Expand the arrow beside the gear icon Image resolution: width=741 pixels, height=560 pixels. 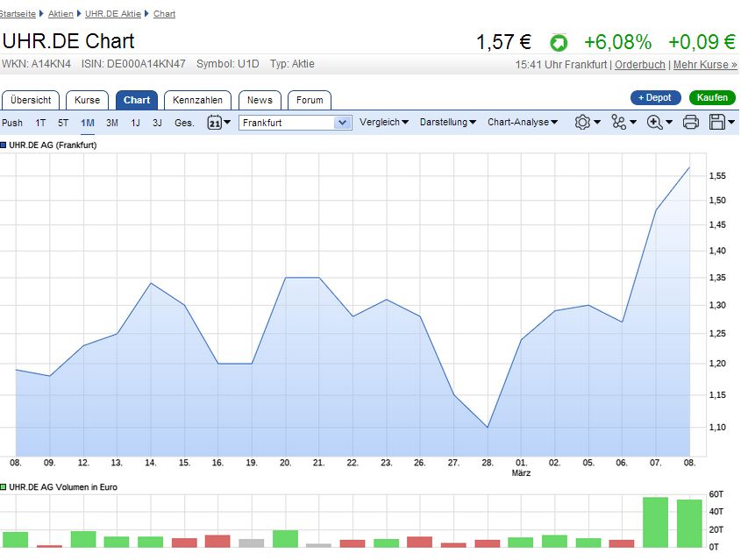(597, 123)
